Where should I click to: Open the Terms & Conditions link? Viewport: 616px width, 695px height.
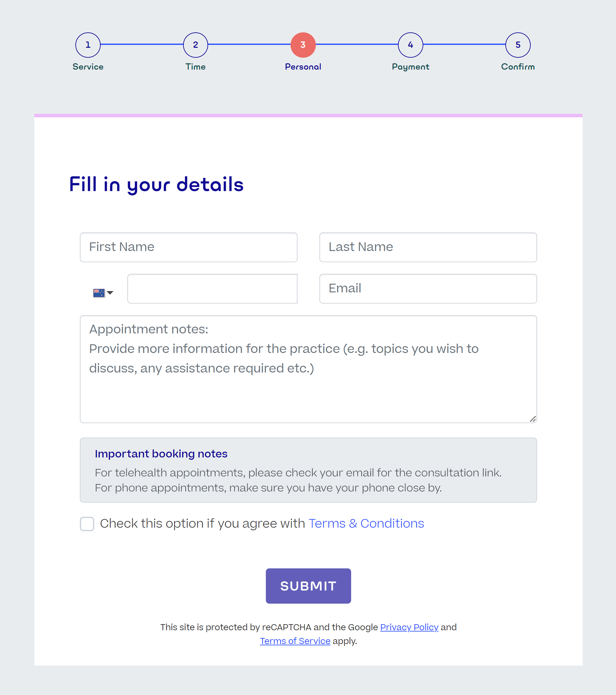tap(366, 523)
